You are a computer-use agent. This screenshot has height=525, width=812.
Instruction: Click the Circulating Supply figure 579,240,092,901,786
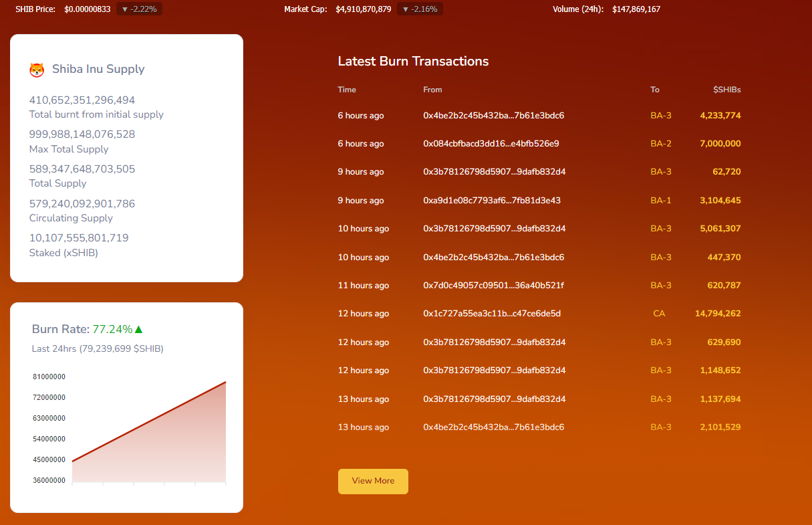(x=82, y=204)
